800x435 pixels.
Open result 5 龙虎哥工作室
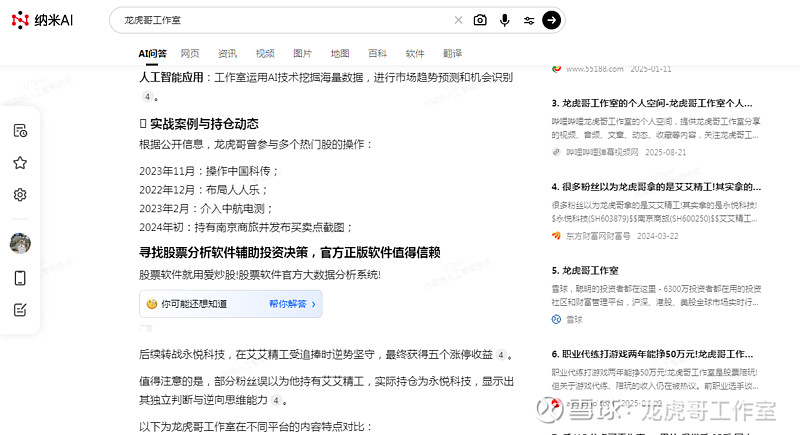pyautogui.click(x=585, y=270)
